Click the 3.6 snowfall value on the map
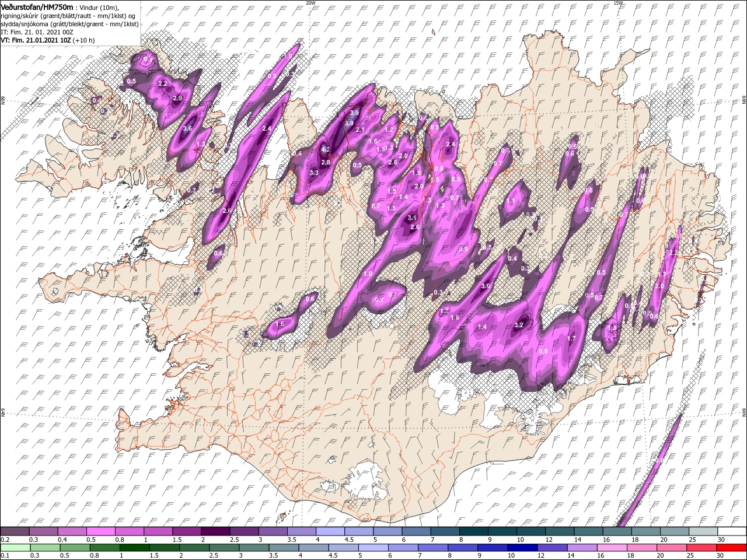Image resolution: width=747 pixels, height=560 pixels. click(187, 128)
